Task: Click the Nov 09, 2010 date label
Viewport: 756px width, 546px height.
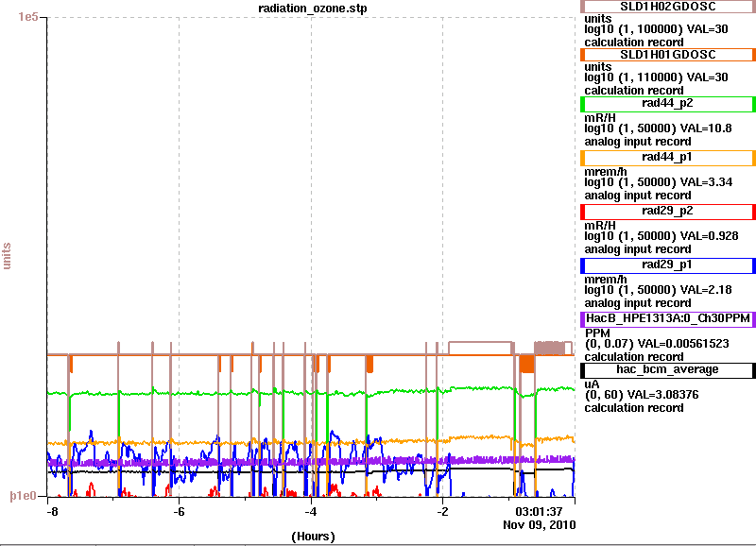Action: pyautogui.click(x=539, y=524)
